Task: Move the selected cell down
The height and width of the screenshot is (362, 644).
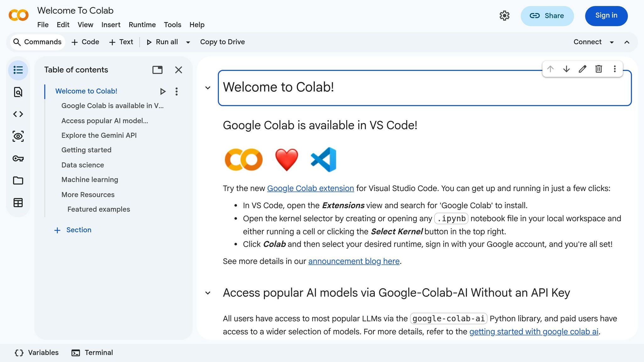Action: 566,69
